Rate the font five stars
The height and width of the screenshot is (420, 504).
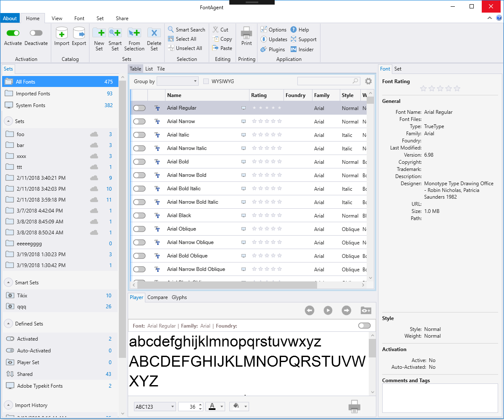[457, 89]
